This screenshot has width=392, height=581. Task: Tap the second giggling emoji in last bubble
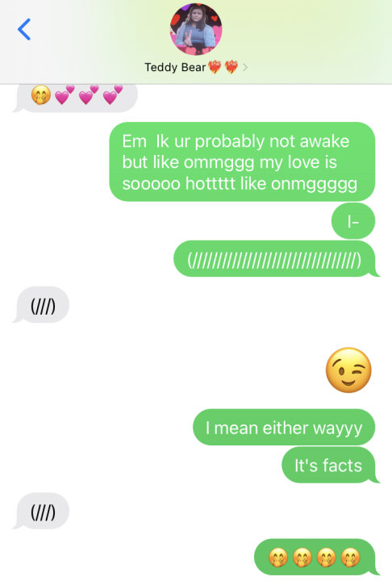(302, 558)
